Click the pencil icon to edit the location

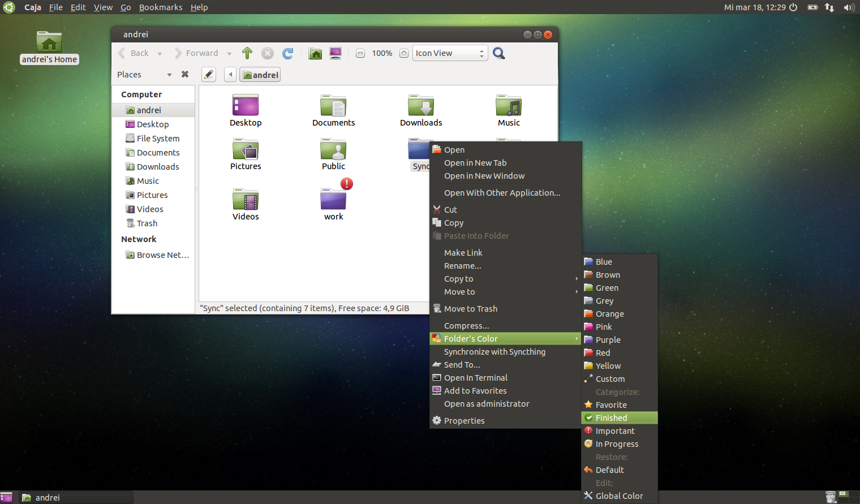[x=208, y=74]
